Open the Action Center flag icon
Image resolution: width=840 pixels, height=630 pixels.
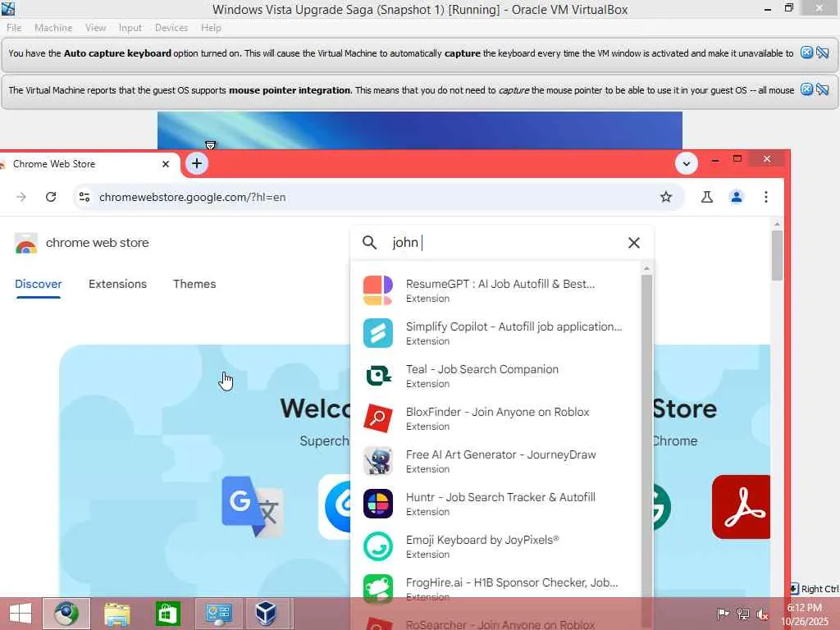coord(724,614)
